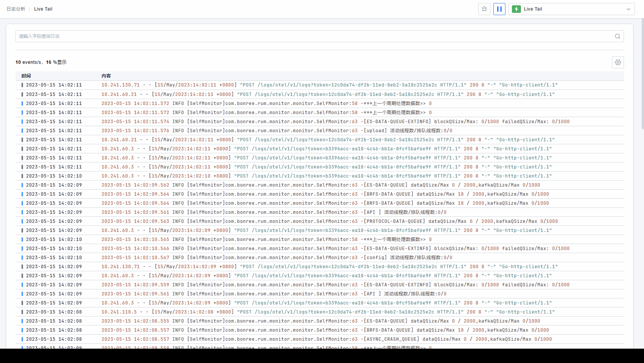Image resolution: width=644 pixels, height=363 pixels.
Task: Click the 内容 column header
Action: point(106,76)
